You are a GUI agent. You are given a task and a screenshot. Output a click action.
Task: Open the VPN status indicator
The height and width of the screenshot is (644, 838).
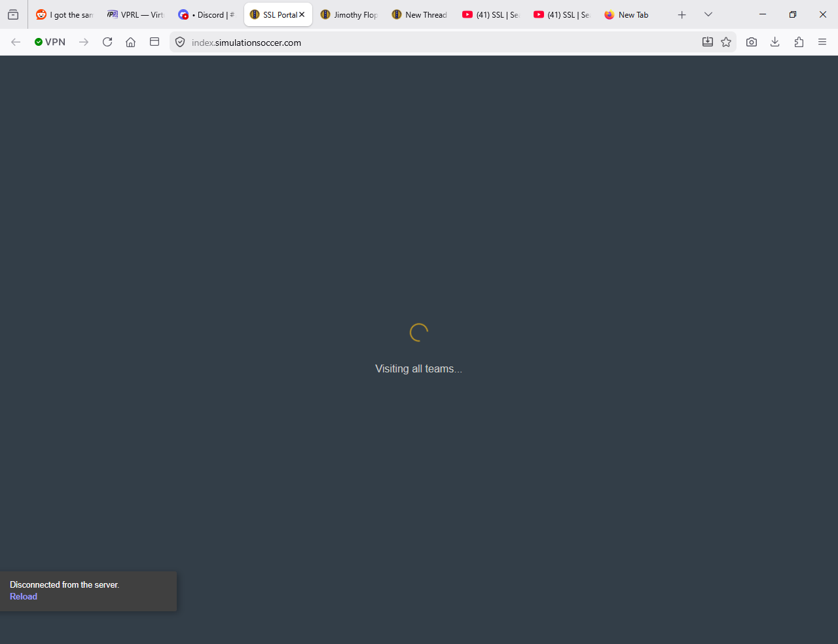click(50, 42)
